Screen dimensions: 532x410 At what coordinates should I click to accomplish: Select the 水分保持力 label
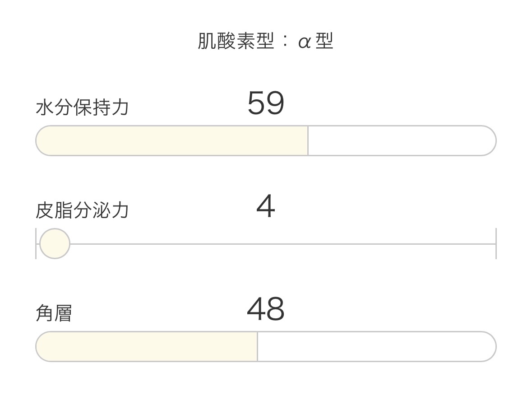pos(82,108)
